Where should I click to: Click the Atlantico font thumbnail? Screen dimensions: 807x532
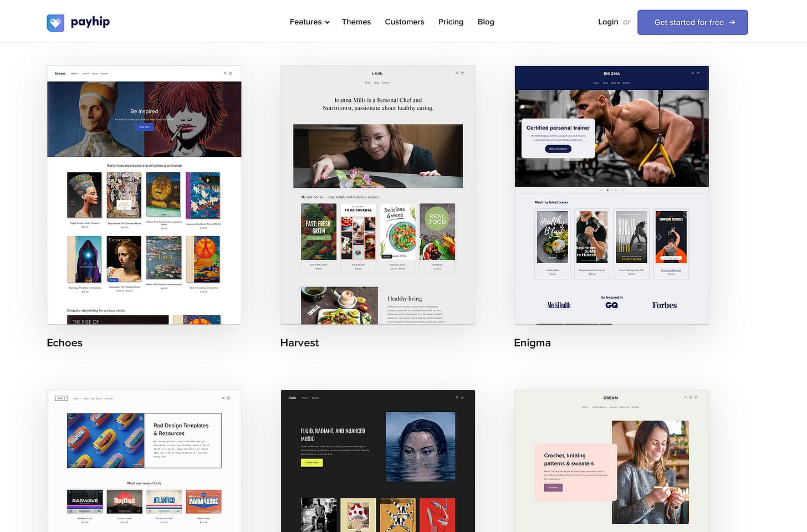click(x=164, y=502)
